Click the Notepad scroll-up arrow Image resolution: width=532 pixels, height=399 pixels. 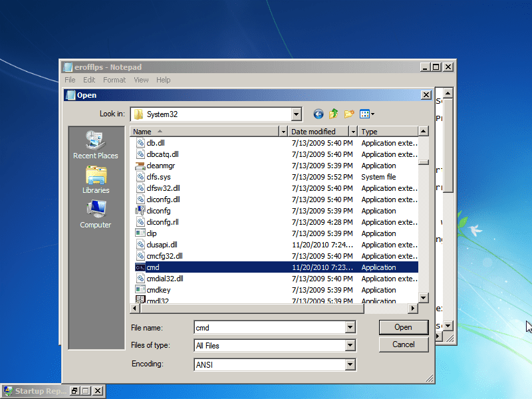(x=448, y=93)
